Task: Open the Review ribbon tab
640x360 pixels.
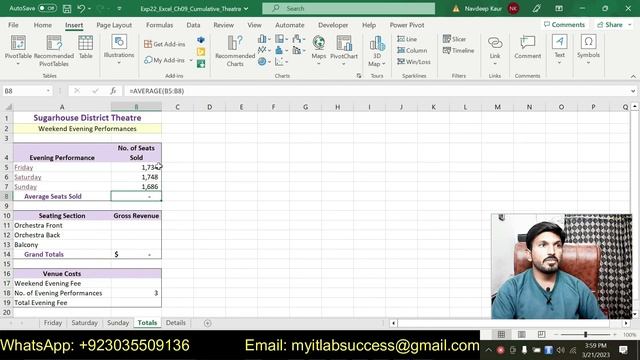Action: (x=223, y=25)
